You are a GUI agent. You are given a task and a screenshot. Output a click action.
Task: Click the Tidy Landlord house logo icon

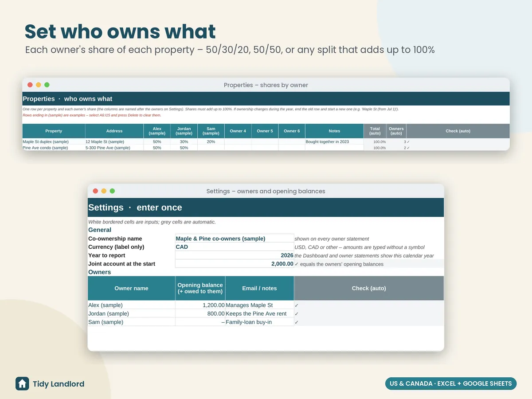(22, 383)
